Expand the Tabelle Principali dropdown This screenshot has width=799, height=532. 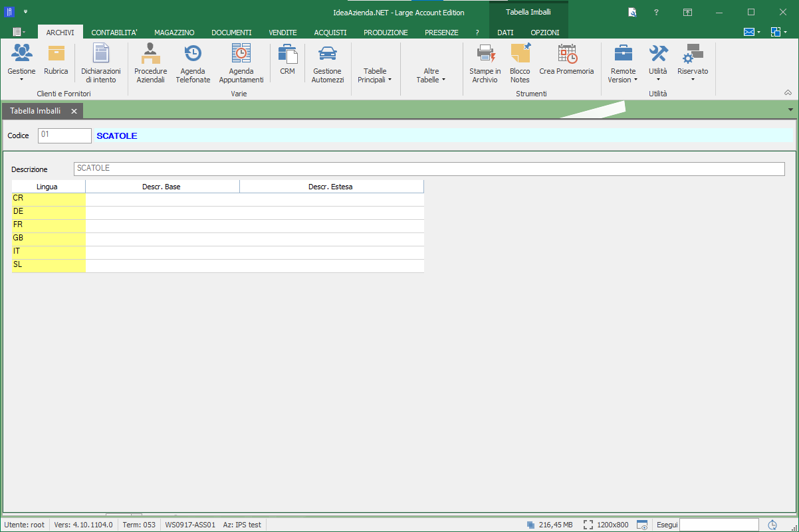coord(375,75)
